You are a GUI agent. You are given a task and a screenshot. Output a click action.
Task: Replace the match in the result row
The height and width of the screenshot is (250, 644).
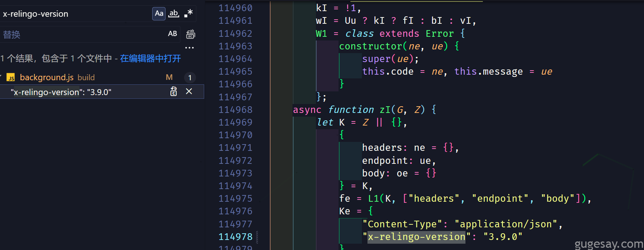[x=174, y=91]
